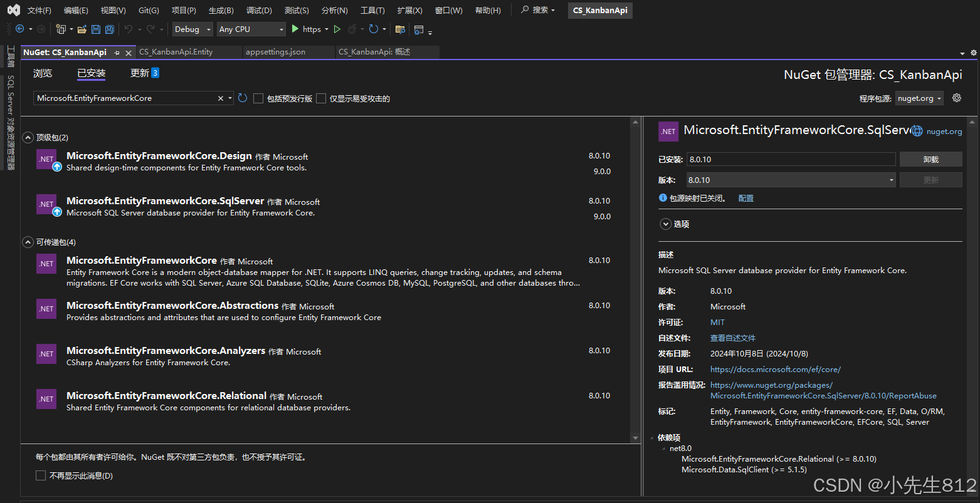The width and height of the screenshot is (980, 503).
Task: Open the Any CPU platform dropdown
Action: (x=251, y=29)
